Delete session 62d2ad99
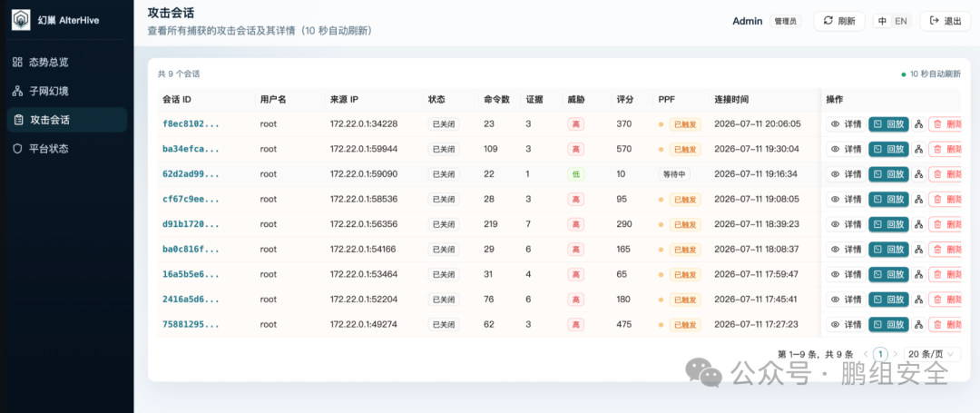 (945, 174)
